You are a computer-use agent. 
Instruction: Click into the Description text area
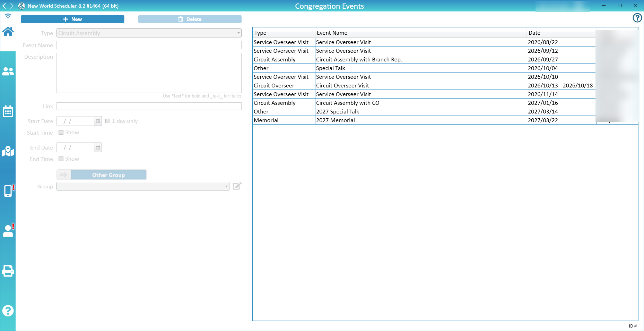[x=149, y=73]
